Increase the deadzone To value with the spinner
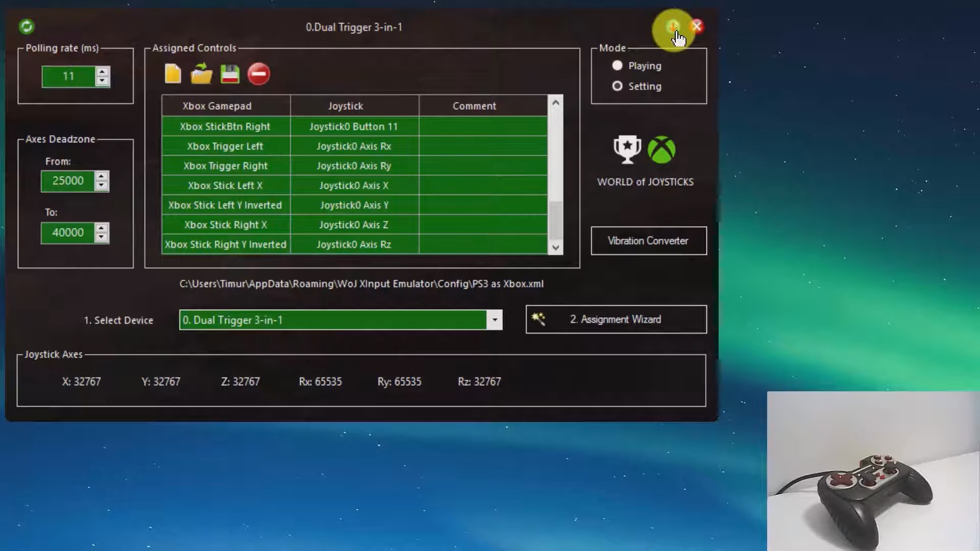980x551 pixels. tap(102, 228)
